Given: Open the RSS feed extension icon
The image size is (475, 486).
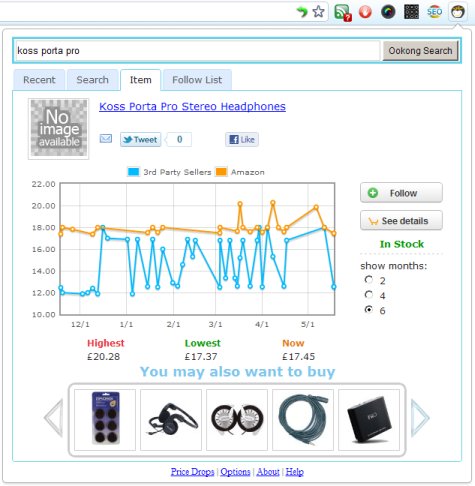Looking at the screenshot, I should point(343,13).
